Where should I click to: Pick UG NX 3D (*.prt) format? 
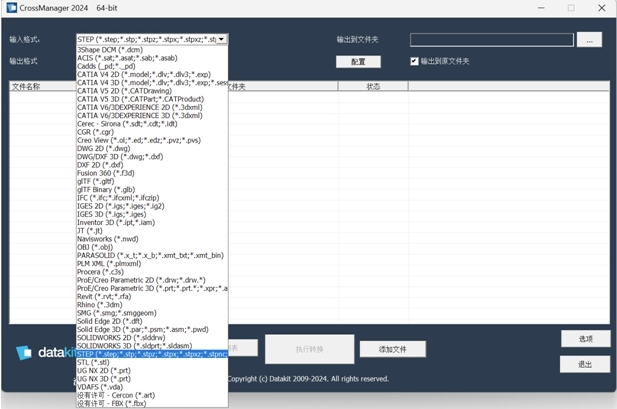[152, 379]
